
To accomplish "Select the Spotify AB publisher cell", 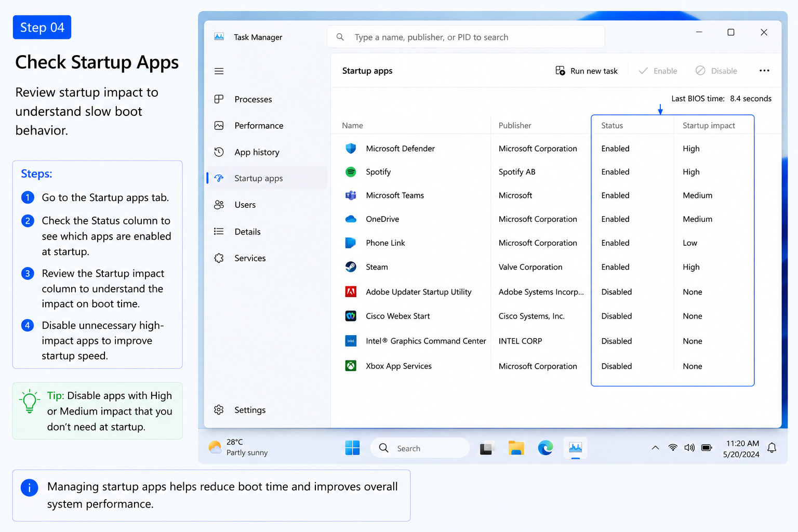I will (x=517, y=171).
